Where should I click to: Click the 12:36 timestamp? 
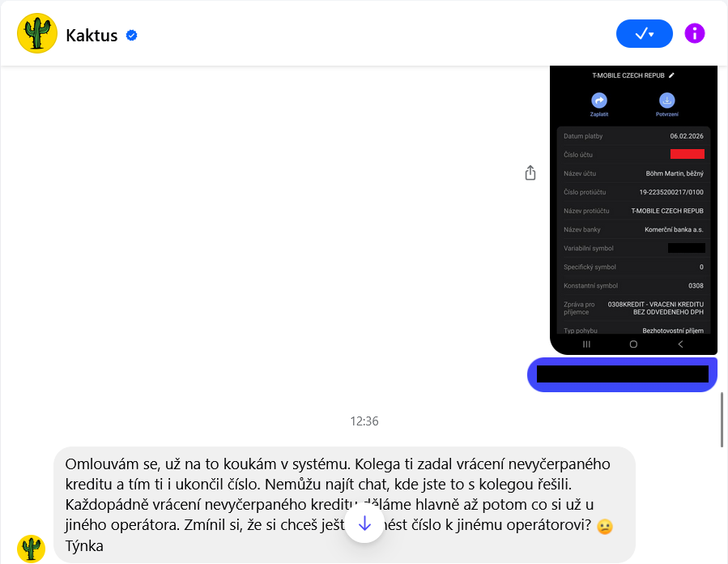tap(364, 421)
